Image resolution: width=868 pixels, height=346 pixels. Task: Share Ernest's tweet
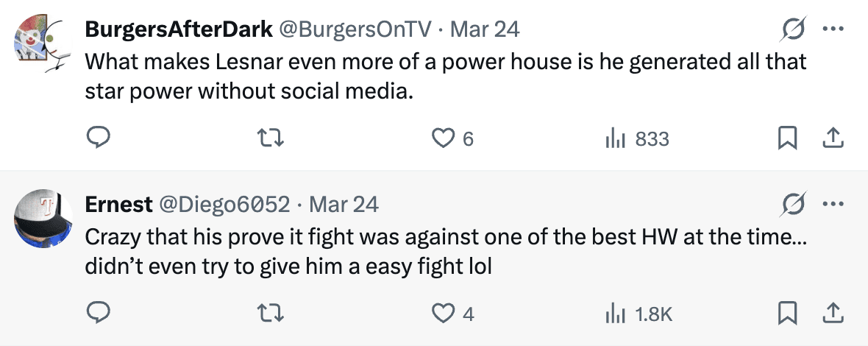[831, 314]
